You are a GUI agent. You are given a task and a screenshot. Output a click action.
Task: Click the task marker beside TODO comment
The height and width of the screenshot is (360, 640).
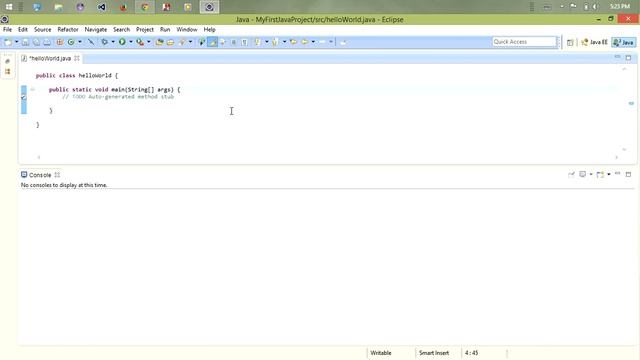click(x=24, y=97)
